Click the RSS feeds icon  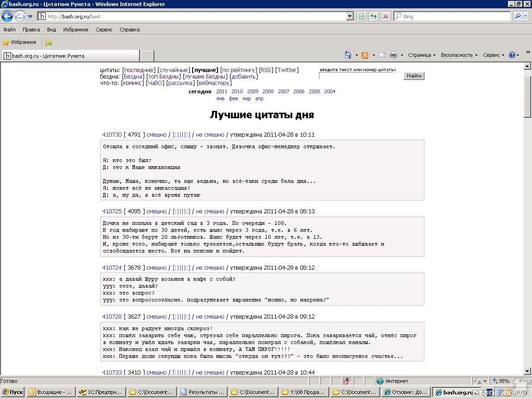365,55
